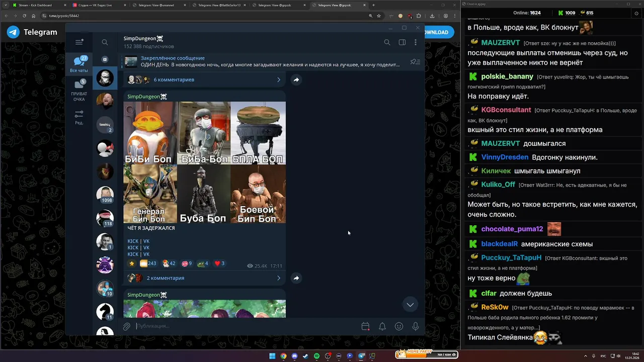Open the 6 комментариев link
The width and height of the screenshot is (644, 362).
tap(174, 79)
